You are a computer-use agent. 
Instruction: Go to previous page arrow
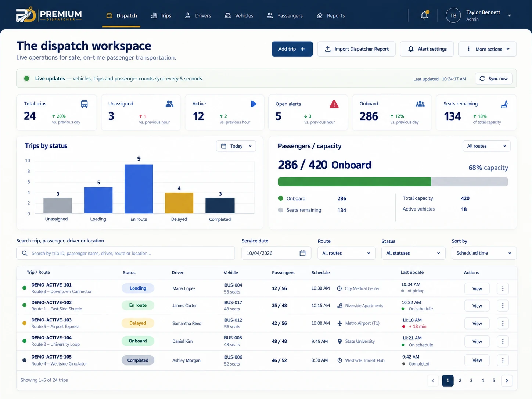pos(433,381)
